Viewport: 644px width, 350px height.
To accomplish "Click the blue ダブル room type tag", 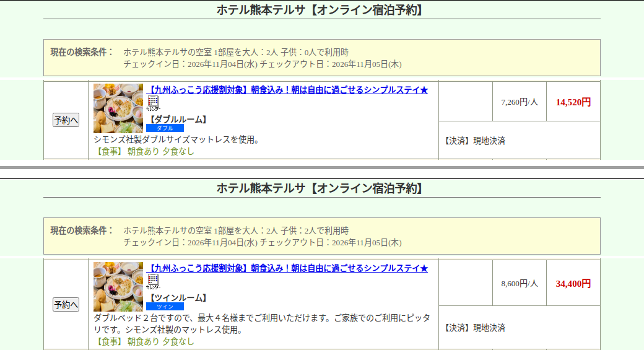I will pos(165,128).
